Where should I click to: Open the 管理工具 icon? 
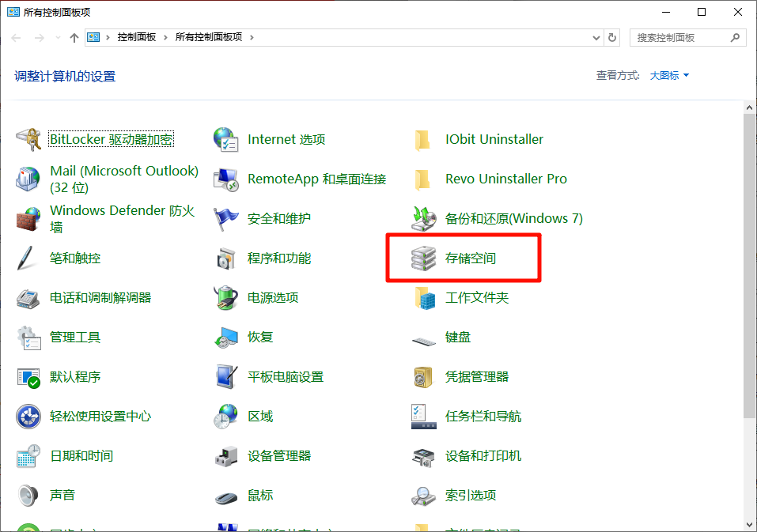28,337
